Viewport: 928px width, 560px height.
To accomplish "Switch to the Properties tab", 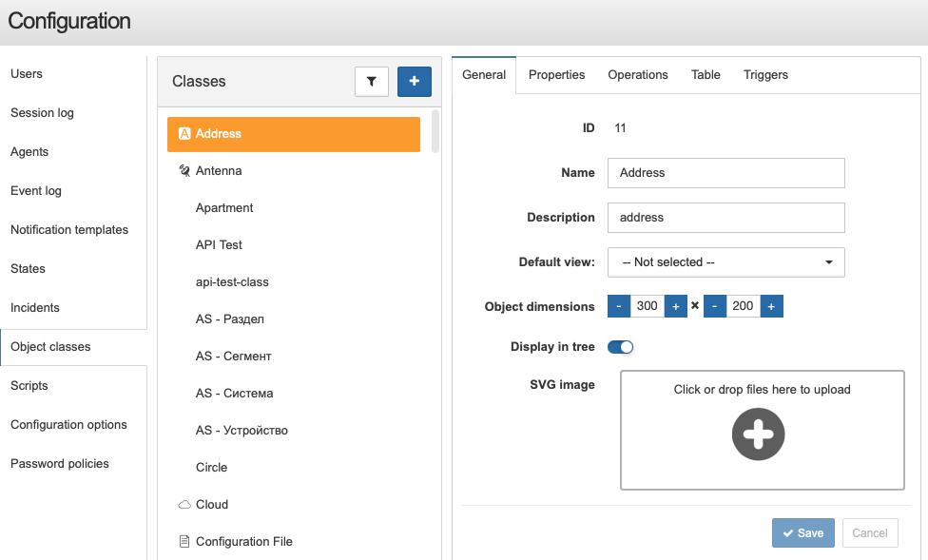I will tap(556, 75).
